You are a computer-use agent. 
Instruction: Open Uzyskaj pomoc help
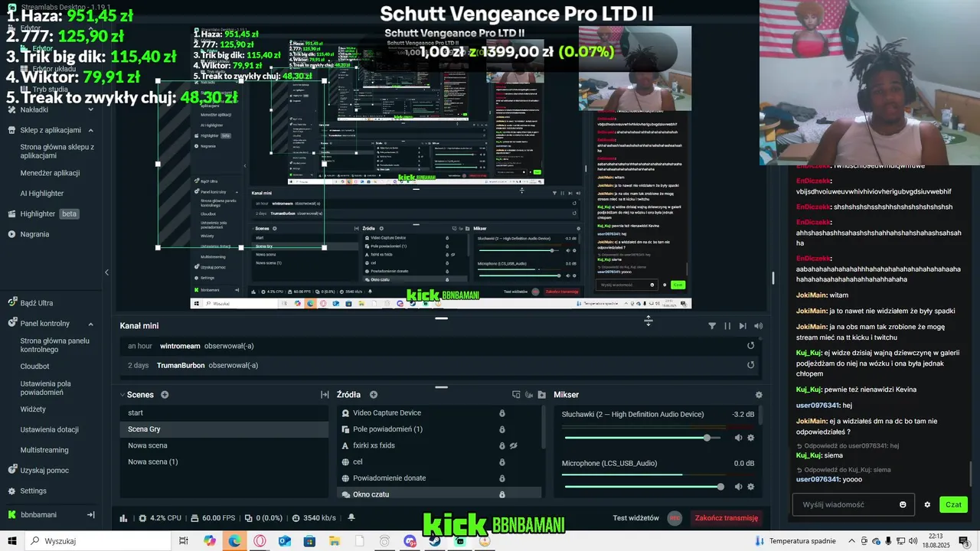click(44, 471)
